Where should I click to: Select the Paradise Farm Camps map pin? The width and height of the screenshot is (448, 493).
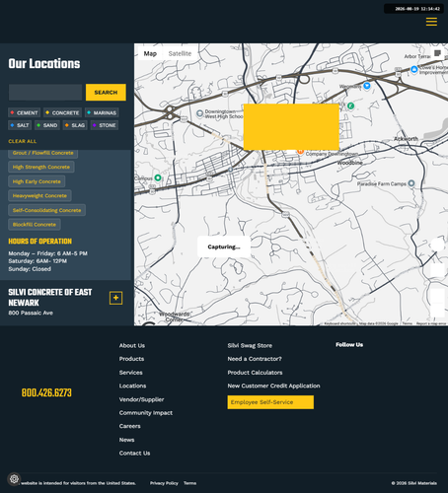point(411,183)
